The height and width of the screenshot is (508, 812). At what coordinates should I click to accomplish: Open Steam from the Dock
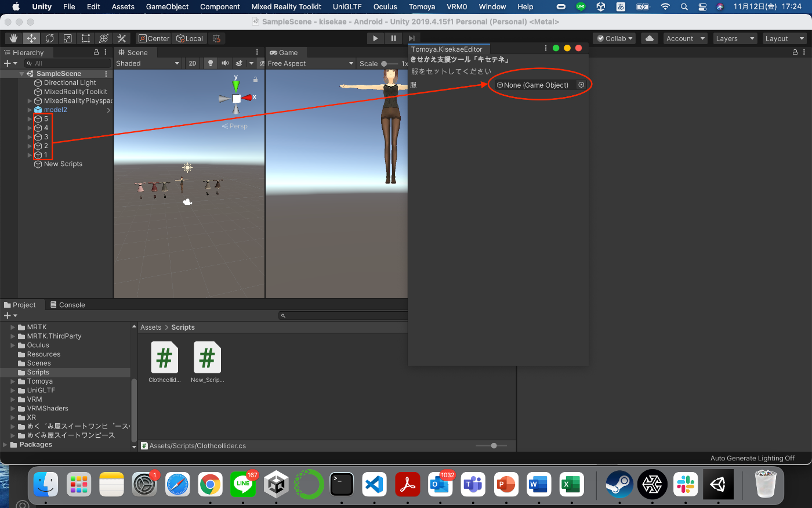(619, 484)
